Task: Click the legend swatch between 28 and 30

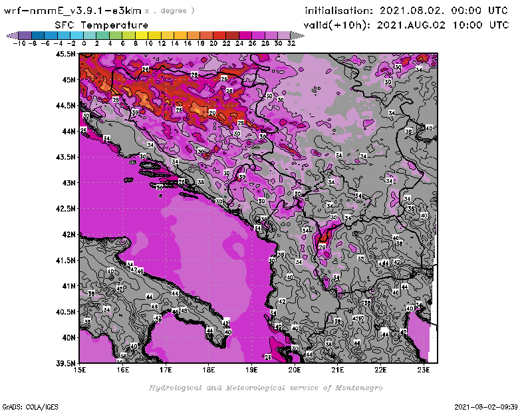Action: tap(271, 35)
